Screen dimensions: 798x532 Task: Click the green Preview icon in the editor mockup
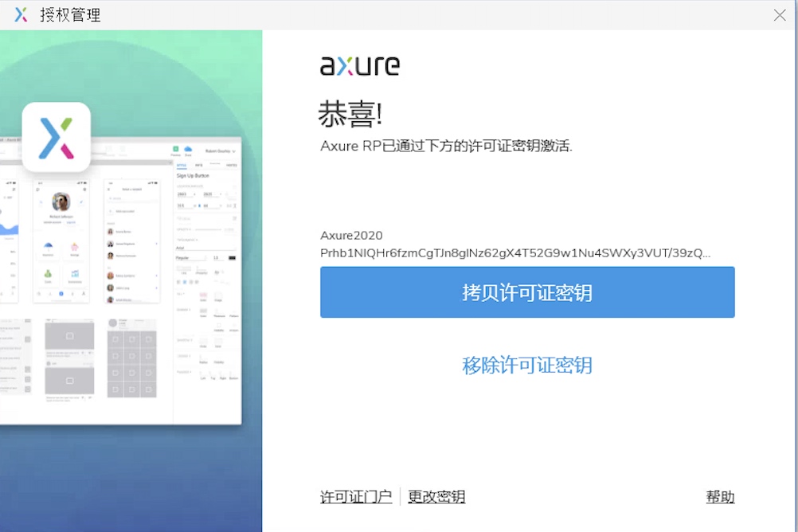coord(176,147)
